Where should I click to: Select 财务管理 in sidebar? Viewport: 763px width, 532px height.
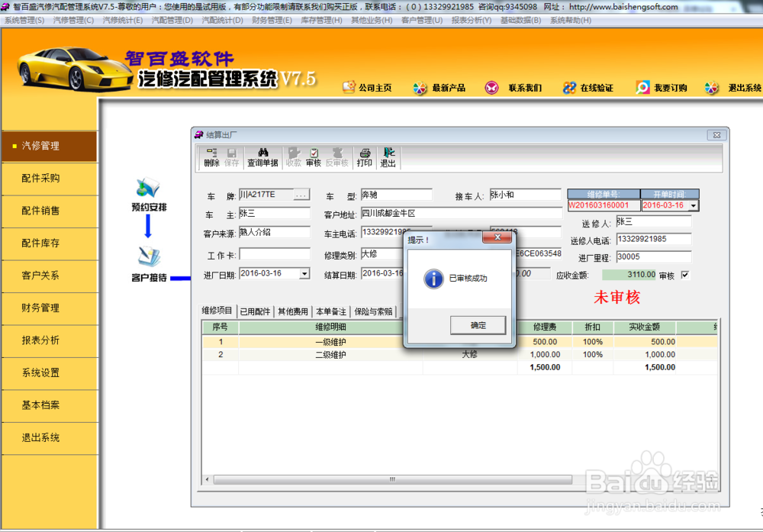(x=49, y=308)
